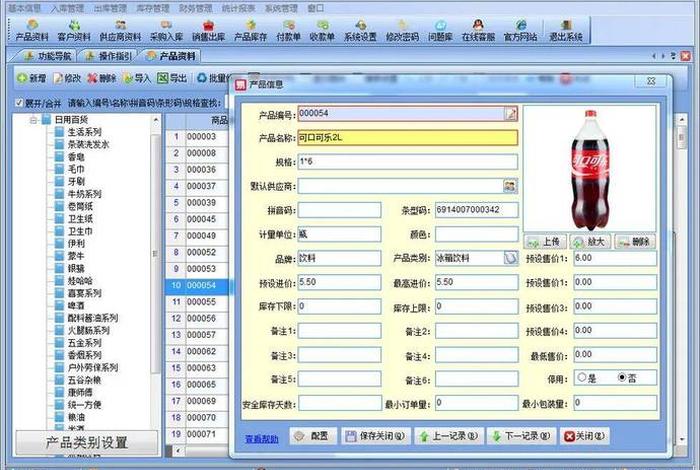
Task: Click the 查看帮助 link
Action: point(262,439)
